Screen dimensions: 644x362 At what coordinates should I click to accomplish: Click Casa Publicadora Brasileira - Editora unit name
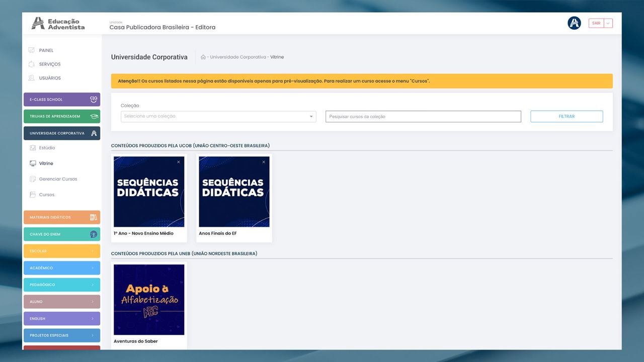pos(163,27)
